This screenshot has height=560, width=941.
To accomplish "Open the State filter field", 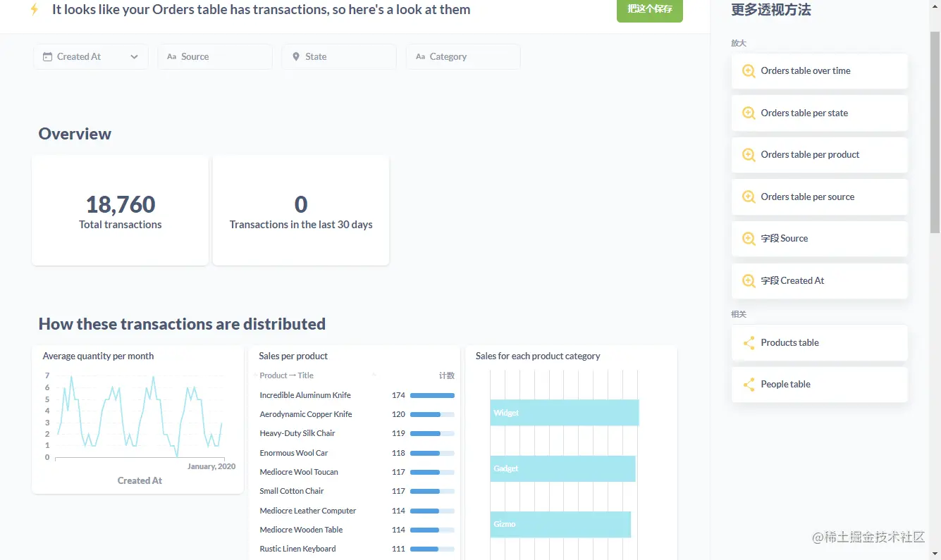I will coord(339,57).
